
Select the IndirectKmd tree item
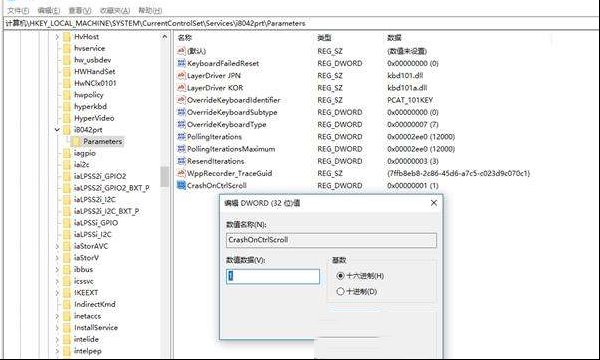95,304
